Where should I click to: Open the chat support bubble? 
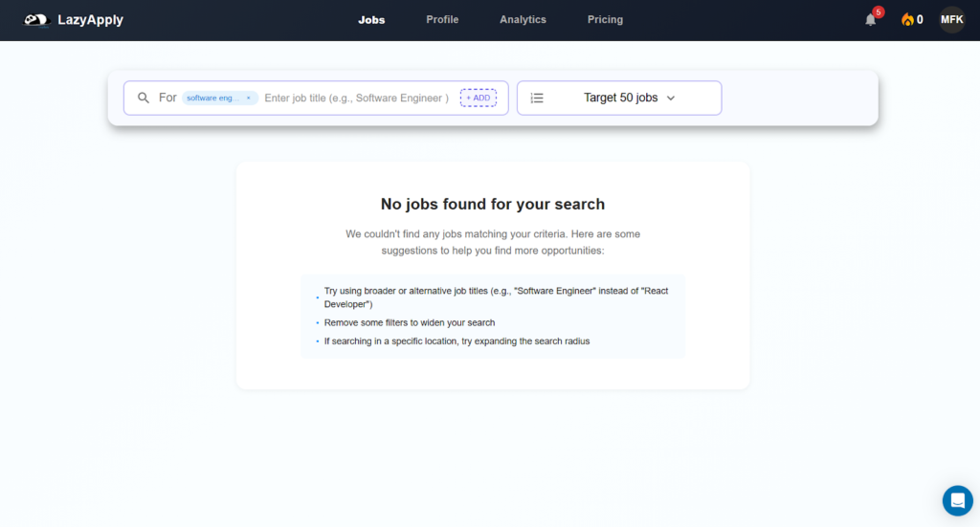tap(957, 501)
